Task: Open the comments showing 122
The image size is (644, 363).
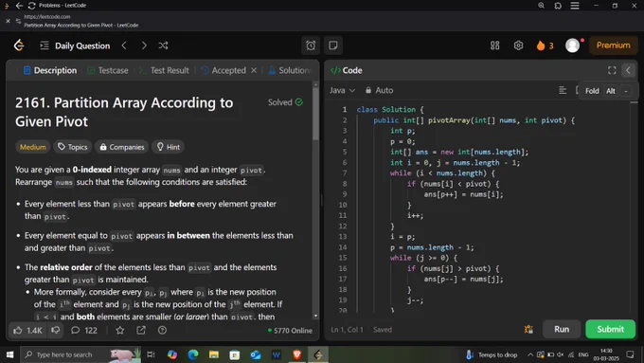Action: [x=83, y=330]
